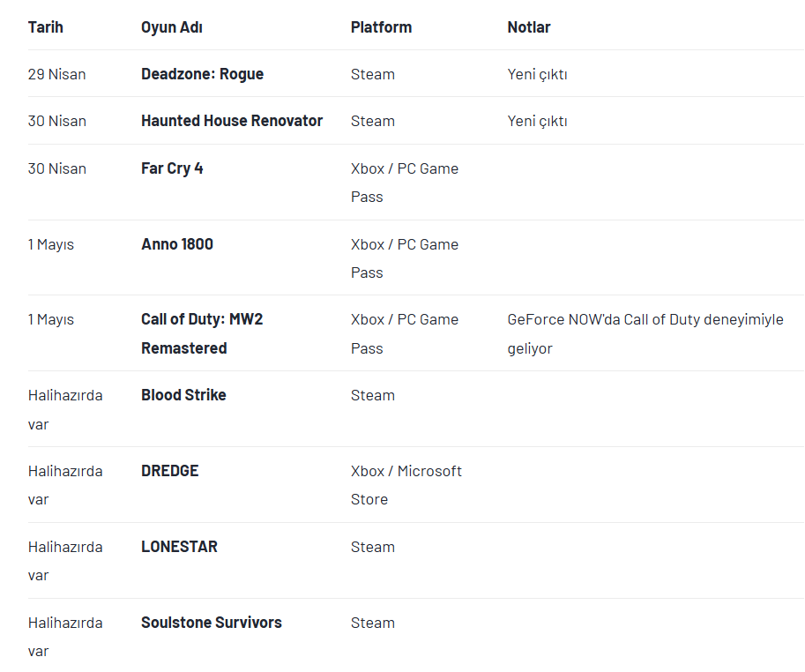This screenshot has width=805, height=672.
Task: Select Haunted House Renovator game title
Action: [232, 121]
